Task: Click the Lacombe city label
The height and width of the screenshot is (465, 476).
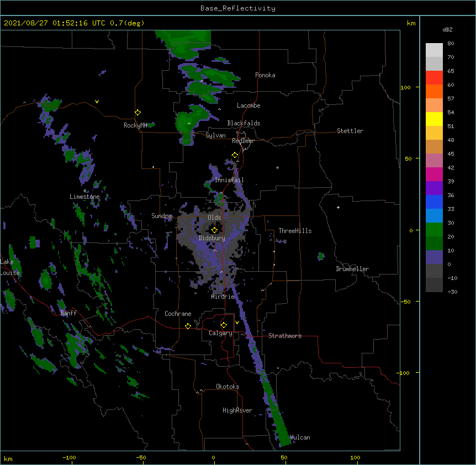Action: (248, 105)
